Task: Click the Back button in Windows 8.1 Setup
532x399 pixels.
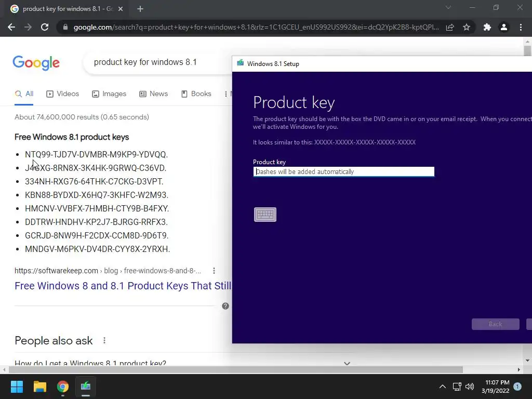Action: 495,324
